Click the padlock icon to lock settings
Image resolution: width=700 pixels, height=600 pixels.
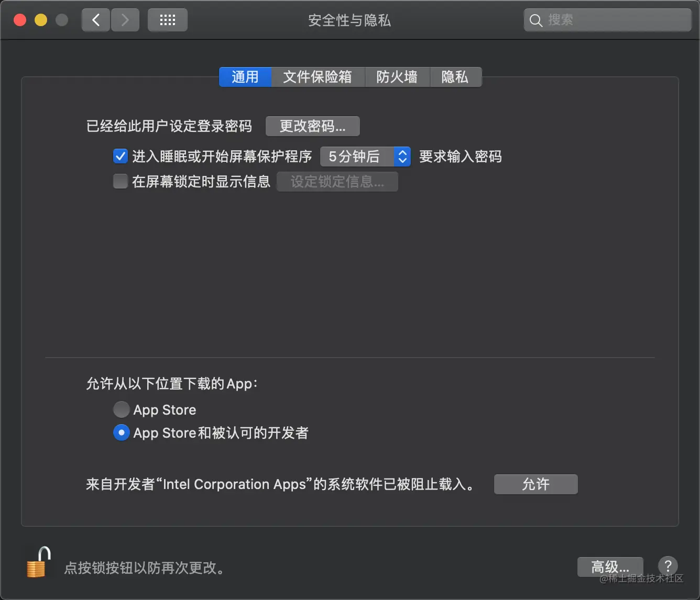[x=38, y=562]
